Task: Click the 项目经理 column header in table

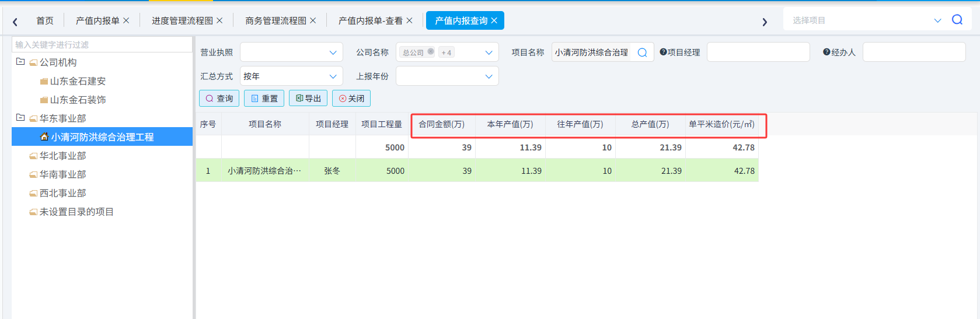Action: (332, 124)
